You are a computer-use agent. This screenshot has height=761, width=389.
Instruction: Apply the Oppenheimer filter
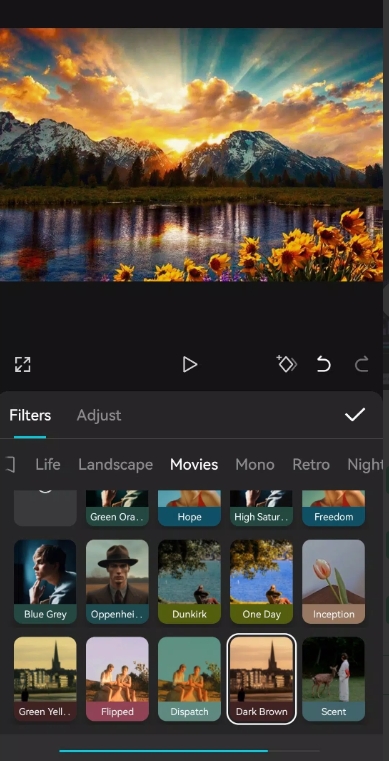(117, 581)
